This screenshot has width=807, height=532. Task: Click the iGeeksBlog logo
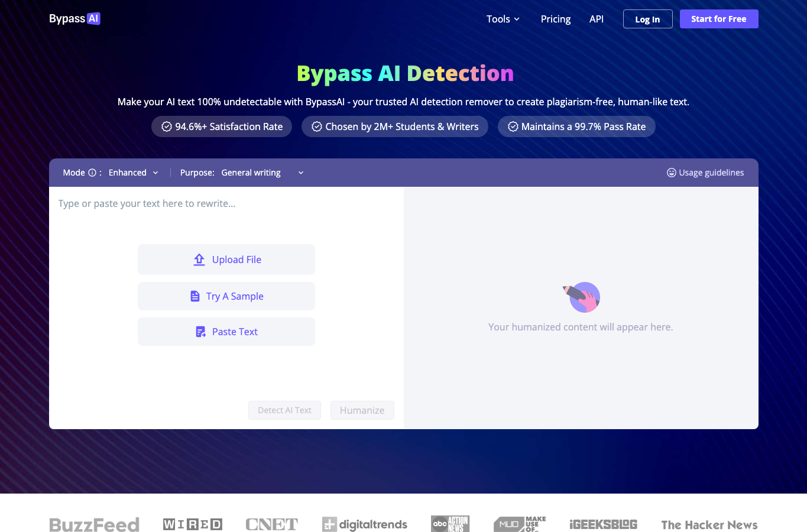point(604,524)
